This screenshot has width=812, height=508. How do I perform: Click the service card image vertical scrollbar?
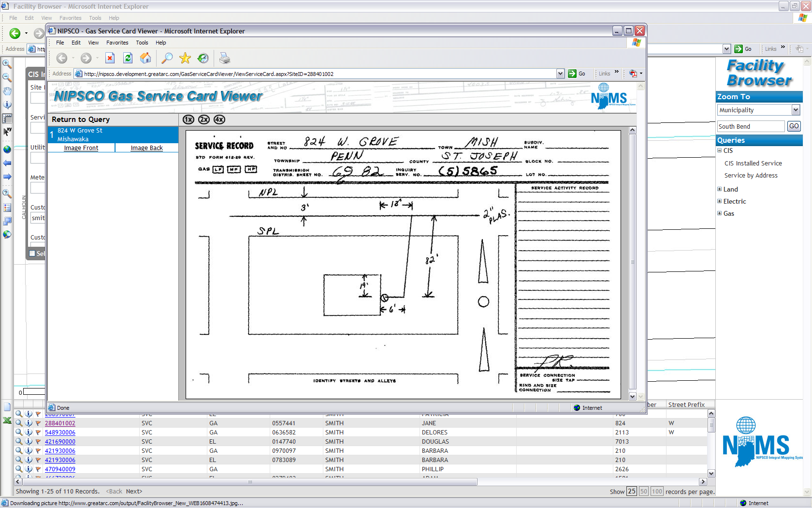tap(633, 262)
